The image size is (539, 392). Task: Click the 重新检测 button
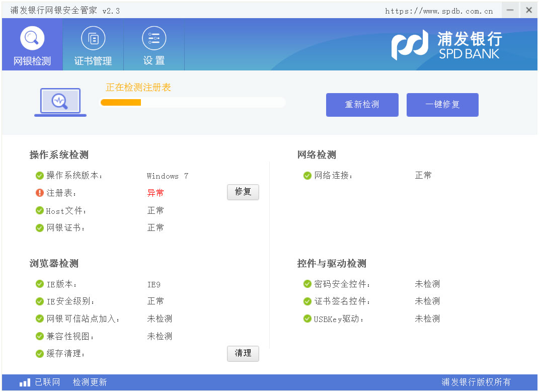point(362,105)
